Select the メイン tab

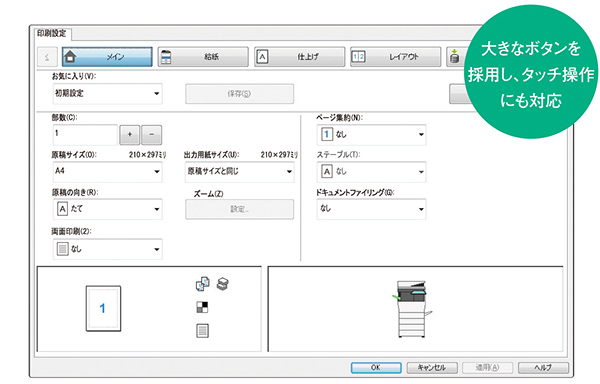coord(107,57)
